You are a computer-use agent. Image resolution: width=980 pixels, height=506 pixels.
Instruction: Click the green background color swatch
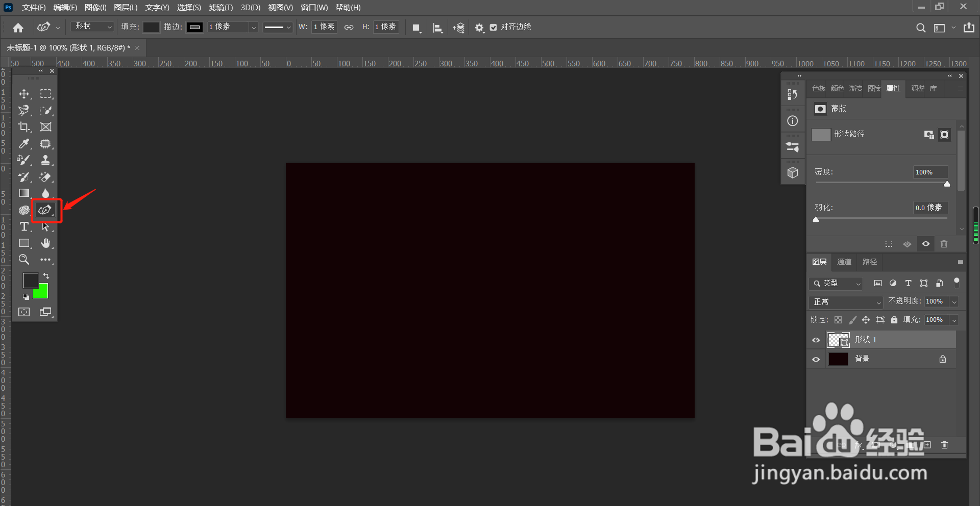[43, 293]
